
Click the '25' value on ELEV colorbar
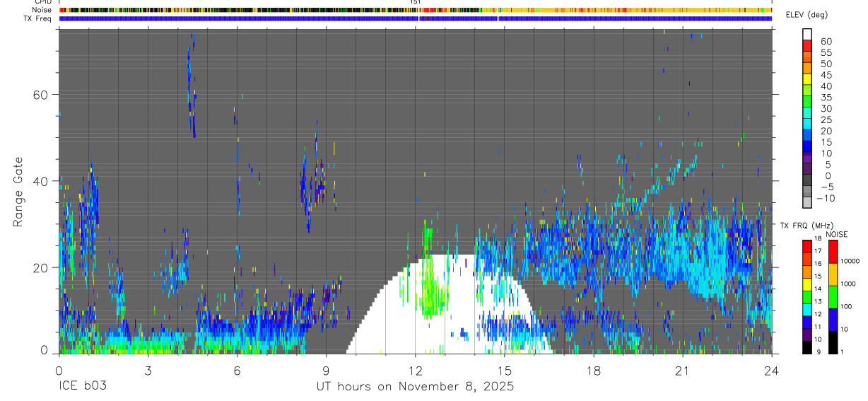coord(826,120)
